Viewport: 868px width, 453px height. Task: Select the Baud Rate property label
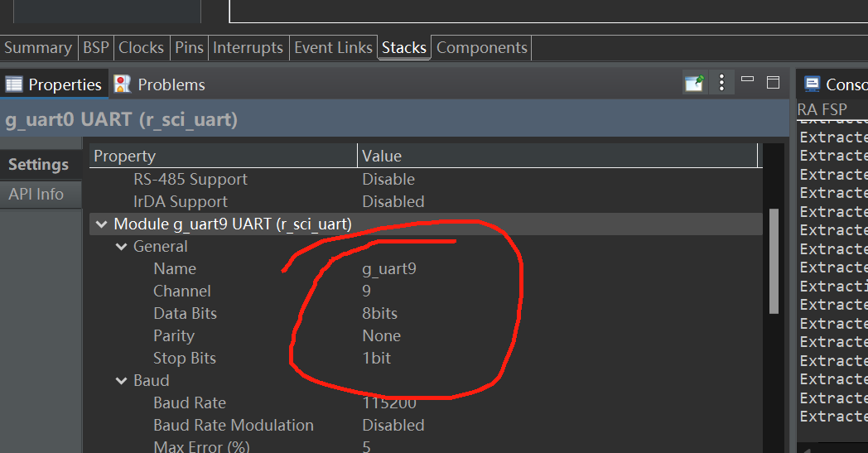(190, 402)
